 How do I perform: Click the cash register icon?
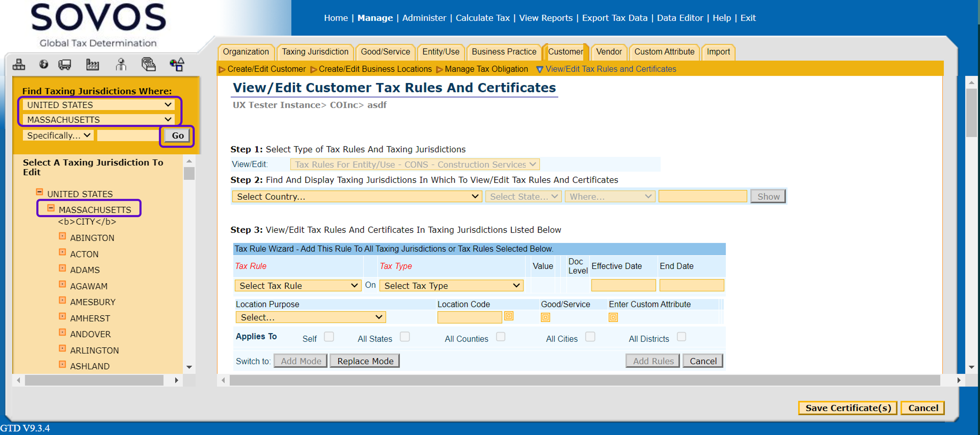149,65
